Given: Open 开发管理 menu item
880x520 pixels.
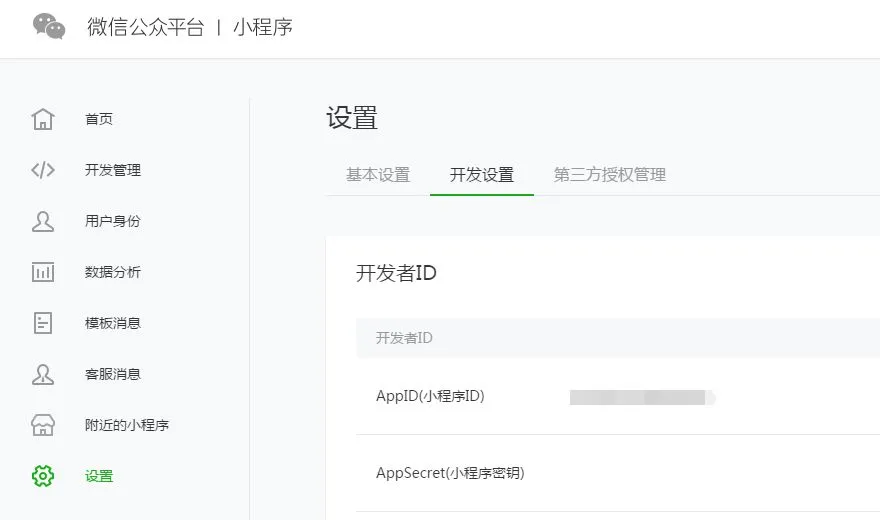Looking at the screenshot, I should coord(113,170).
